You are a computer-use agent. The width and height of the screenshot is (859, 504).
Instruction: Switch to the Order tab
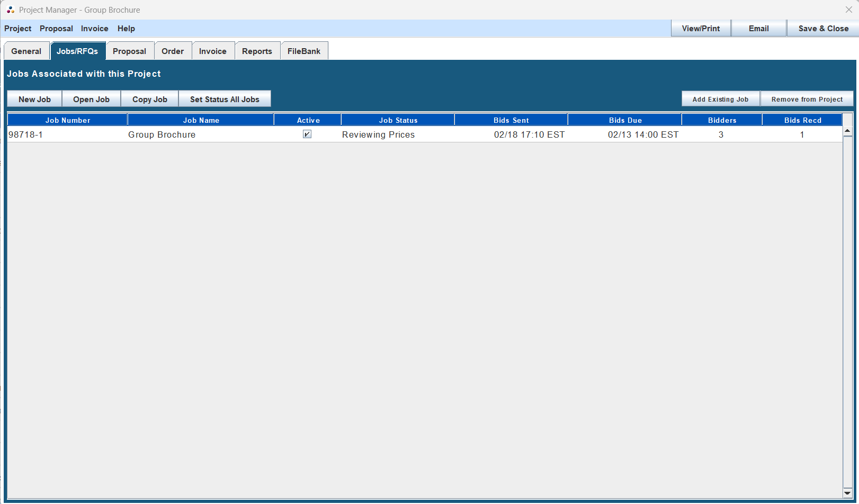pos(173,51)
